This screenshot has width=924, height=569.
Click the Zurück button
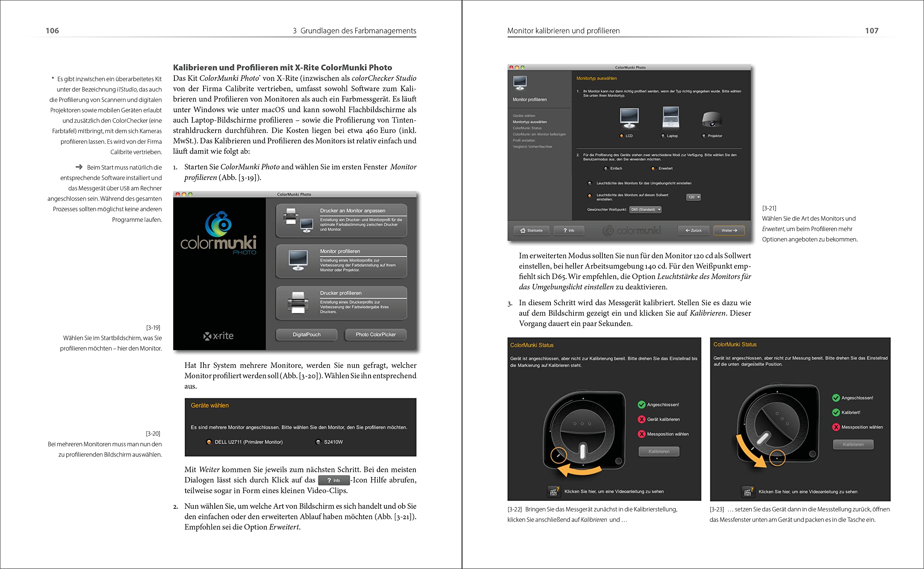point(693,230)
